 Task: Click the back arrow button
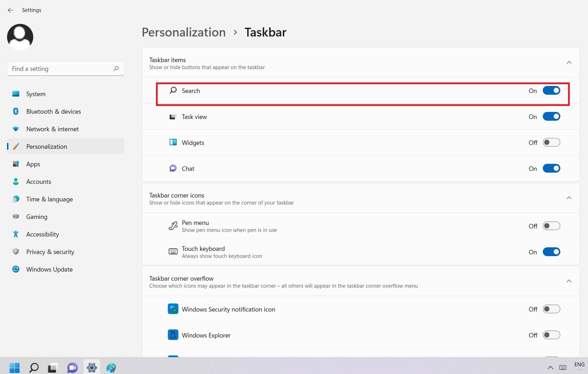coord(11,10)
